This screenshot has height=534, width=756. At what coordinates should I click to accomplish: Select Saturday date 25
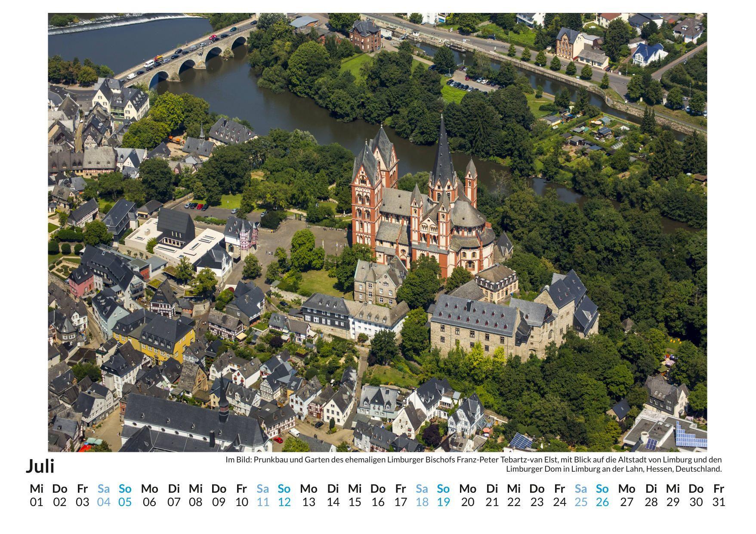click(x=581, y=502)
